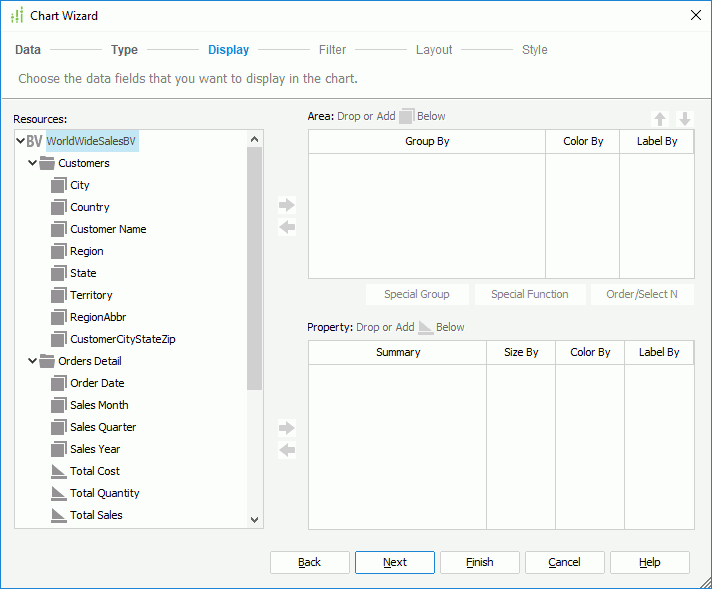Click the Total Sales measure icon

coord(59,515)
